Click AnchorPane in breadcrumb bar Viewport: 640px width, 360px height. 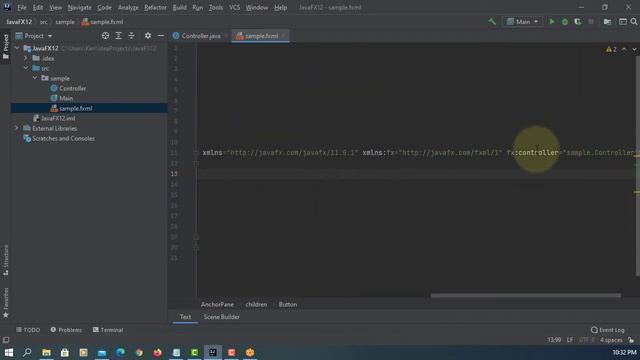tap(217, 304)
